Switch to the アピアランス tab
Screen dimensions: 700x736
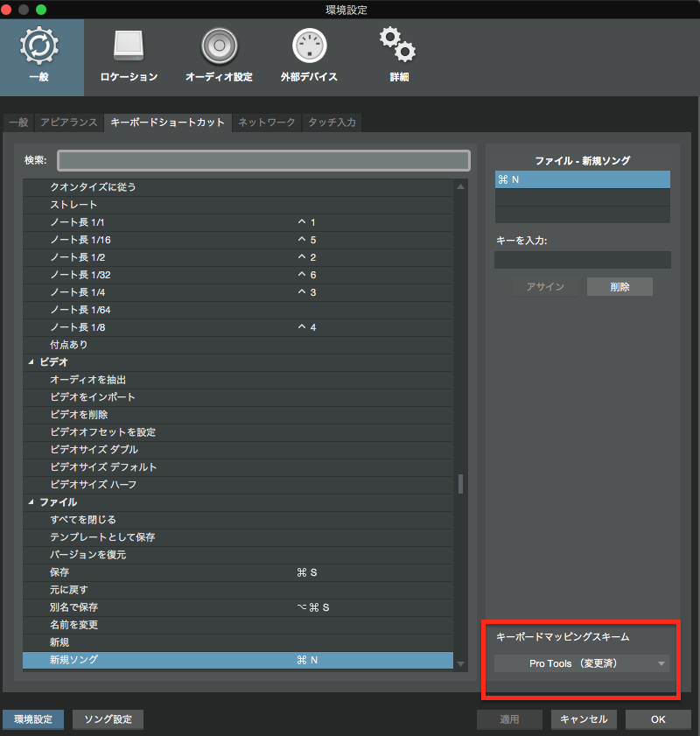(x=69, y=123)
